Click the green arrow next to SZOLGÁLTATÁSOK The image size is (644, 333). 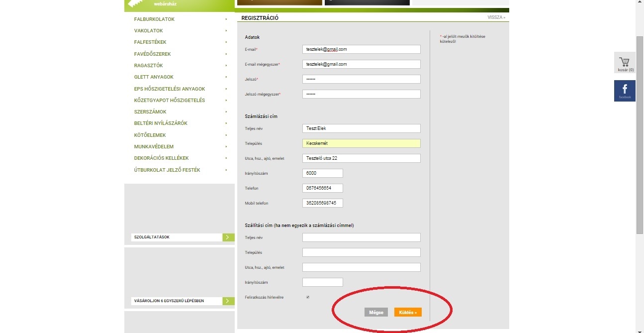click(x=228, y=237)
